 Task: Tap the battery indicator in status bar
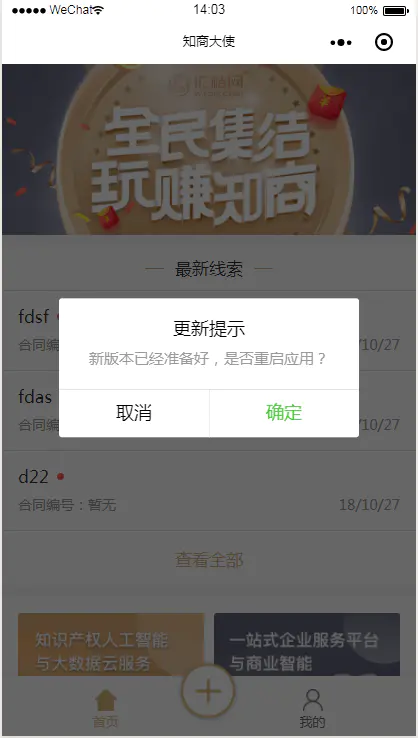395,10
